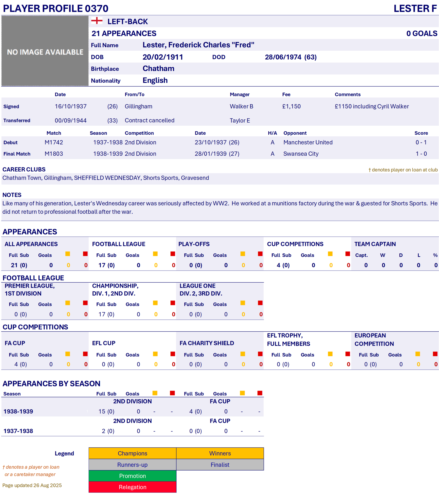Click the yellow card icon under FA Cup
This screenshot has height=504, width=439.
point(68,354)
